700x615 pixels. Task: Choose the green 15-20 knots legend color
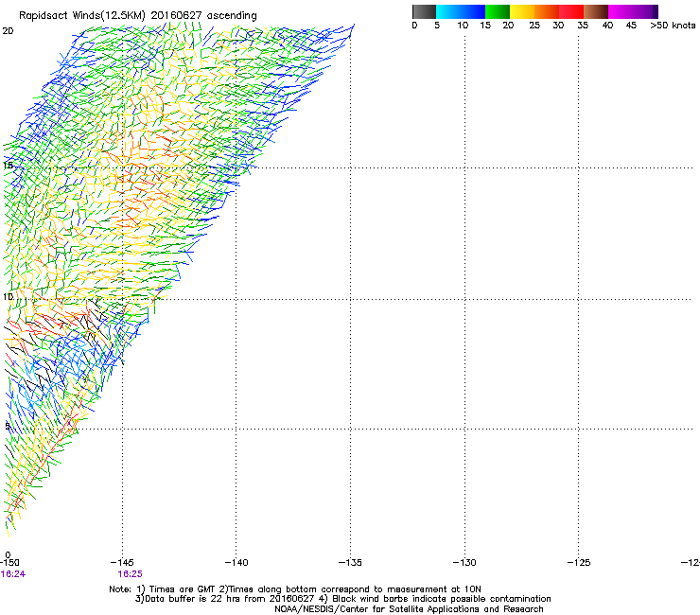pyautogui.click(x=498, y=11)
